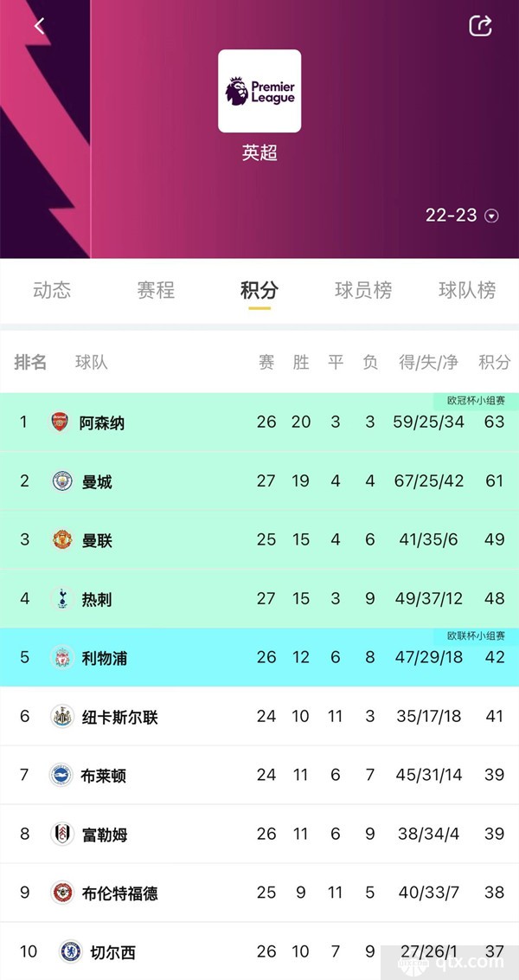The height and width of the screenshot is (980, 519).
Task: Open the 球队榜 tab
Action: pyautogui.click(x=467, y=290)
